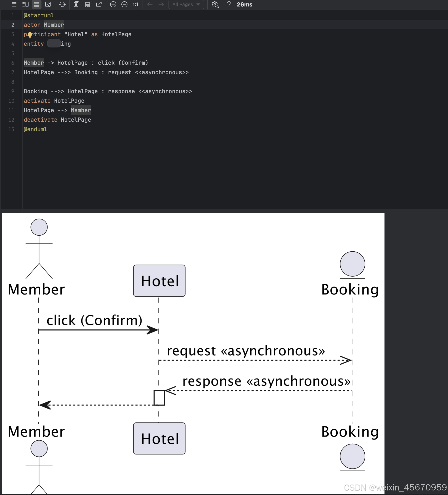Open PlantUML settings gear menu
The height and width of the screenshot is (495, 448).
[215, 4]
